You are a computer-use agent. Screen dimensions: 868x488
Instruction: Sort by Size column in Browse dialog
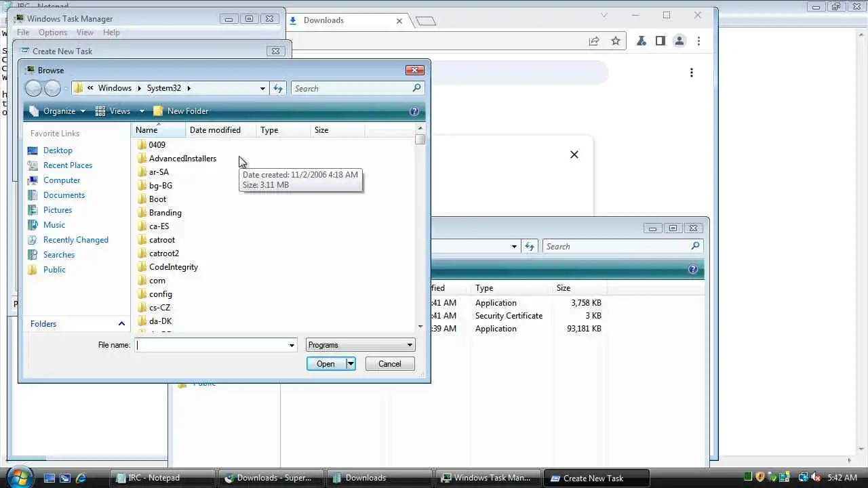337,130
